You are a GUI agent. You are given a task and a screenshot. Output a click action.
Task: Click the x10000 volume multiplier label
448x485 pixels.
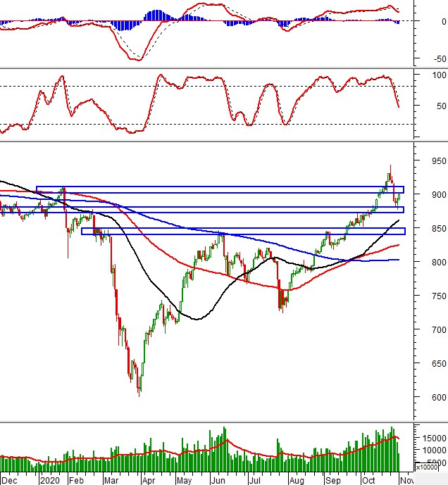tap(426, 467)
